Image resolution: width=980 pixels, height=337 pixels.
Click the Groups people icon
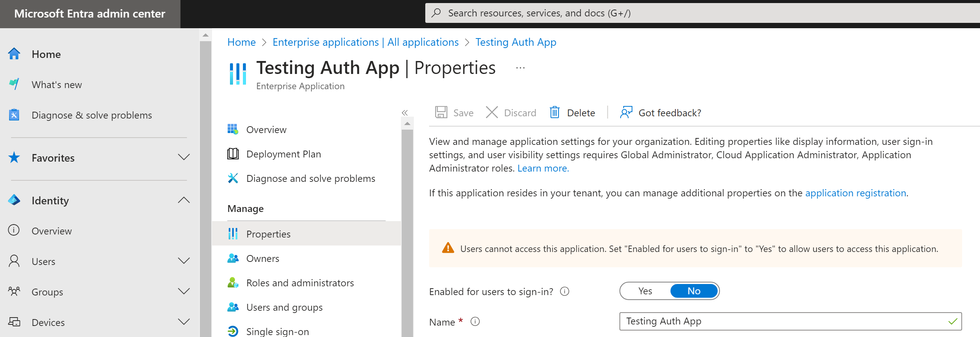point(14,292)
